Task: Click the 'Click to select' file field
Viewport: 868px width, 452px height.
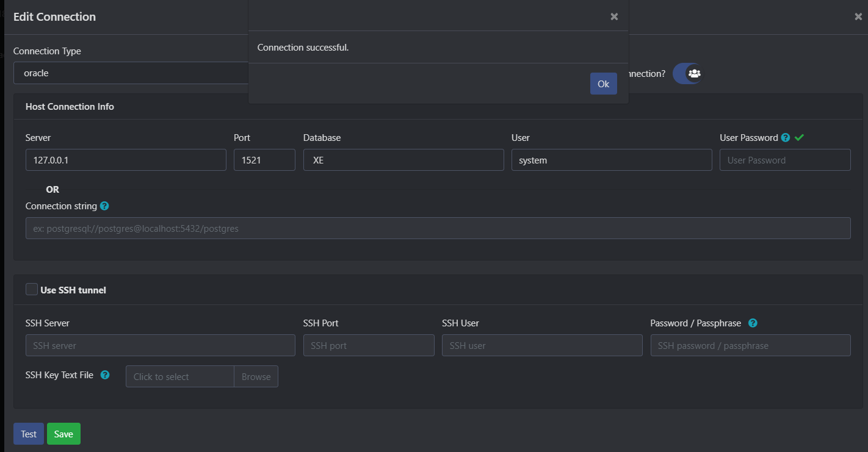Action: coord(180,376)
